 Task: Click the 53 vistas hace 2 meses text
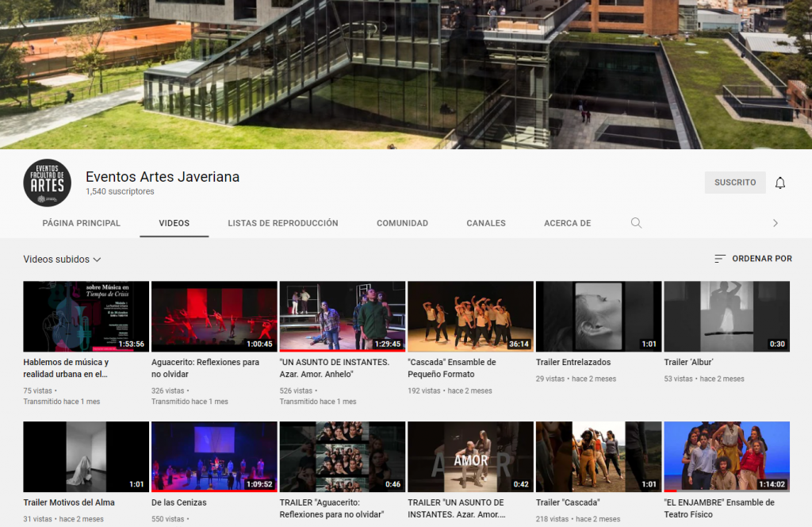(x=704, y=379)
